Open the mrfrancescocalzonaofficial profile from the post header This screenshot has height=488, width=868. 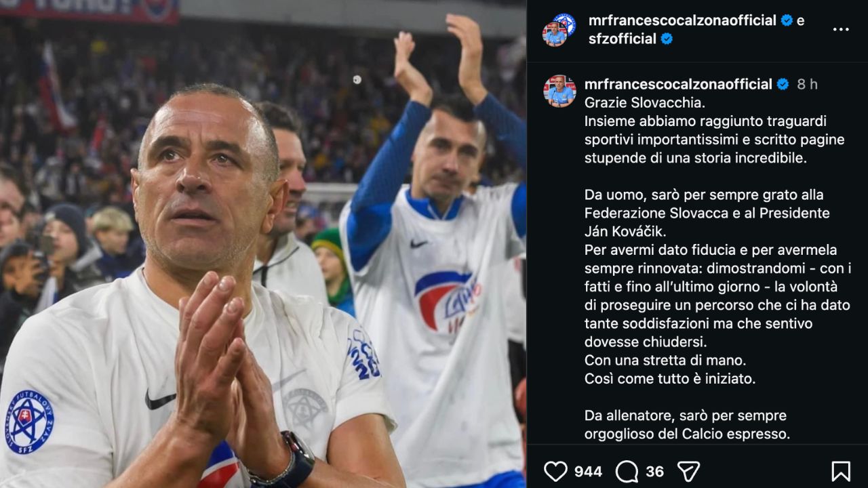(x=682, y=20)
